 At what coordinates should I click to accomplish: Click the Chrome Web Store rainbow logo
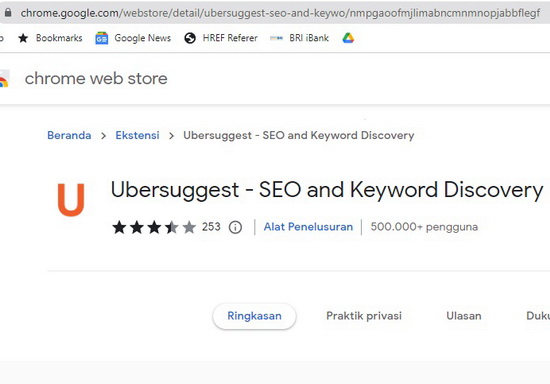click(4, 79)
